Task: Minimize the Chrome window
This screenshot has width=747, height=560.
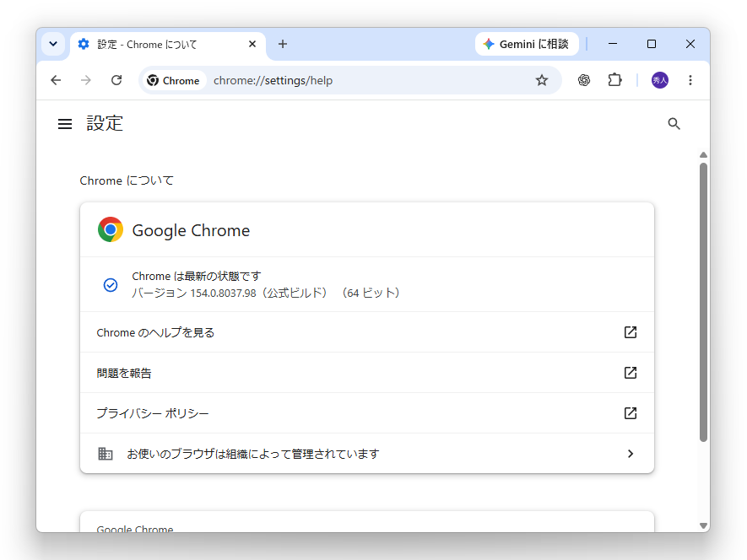Action: (x=613, y=44)
